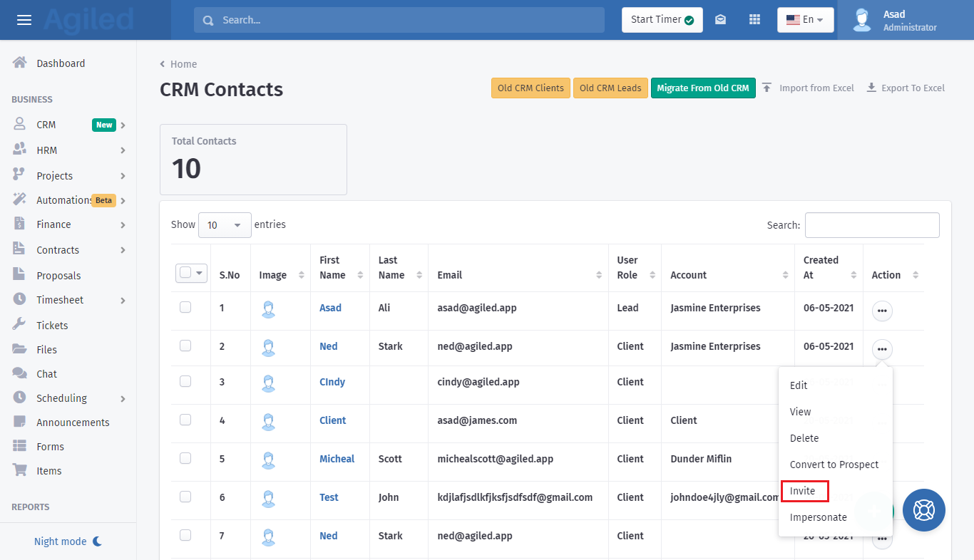Click the hamburger menu icon

point(24,20)
